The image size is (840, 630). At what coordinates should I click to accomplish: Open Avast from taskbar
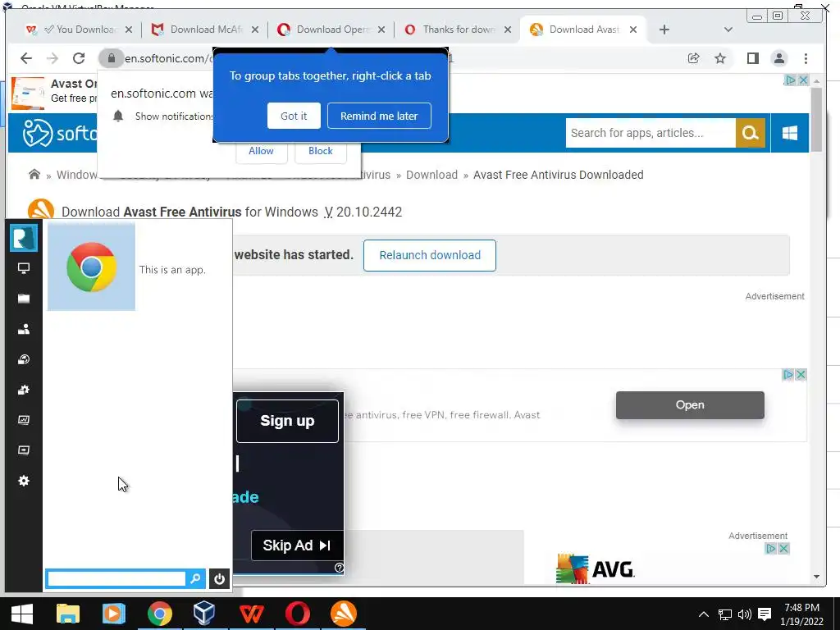pyautogui.click(x=344, y=614)
